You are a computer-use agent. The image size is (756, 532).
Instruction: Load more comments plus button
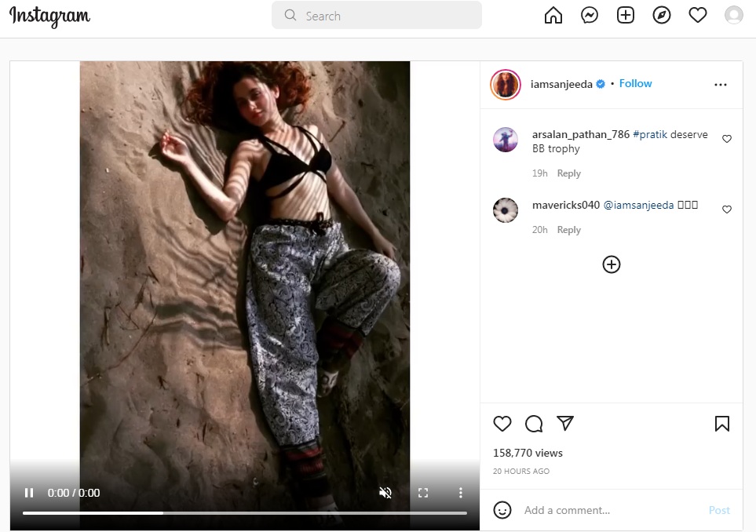point(612,264)
